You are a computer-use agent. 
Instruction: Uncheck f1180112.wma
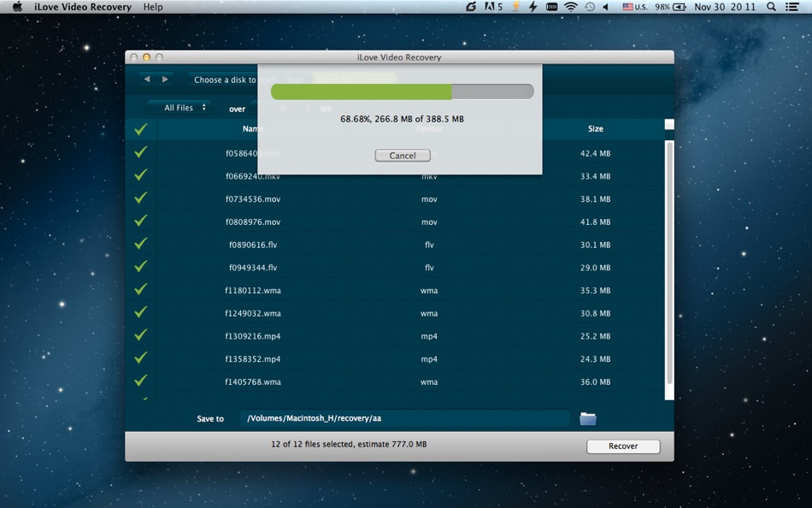pos(141,289)
